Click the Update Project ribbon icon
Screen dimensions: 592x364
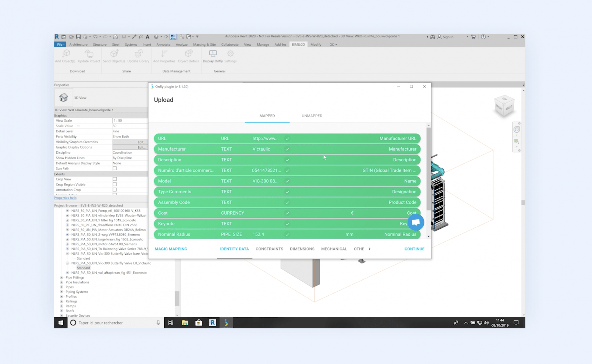[89, 54]
